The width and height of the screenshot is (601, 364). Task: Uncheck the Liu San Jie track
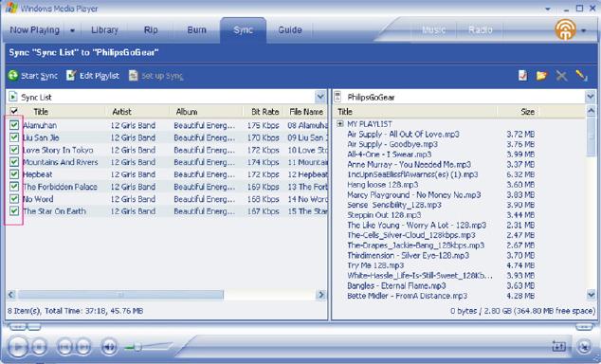(14, 137)
